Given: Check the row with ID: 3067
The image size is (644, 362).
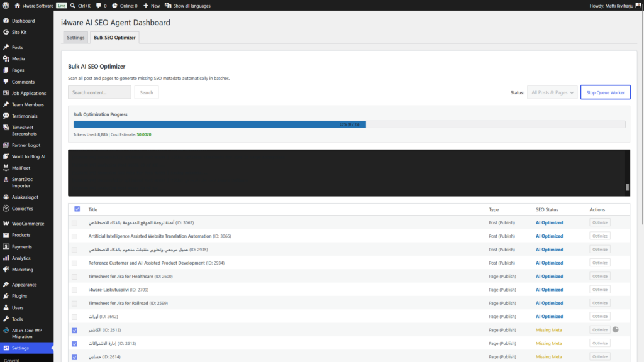Looking at the screenshot, I should pos(74,223).
